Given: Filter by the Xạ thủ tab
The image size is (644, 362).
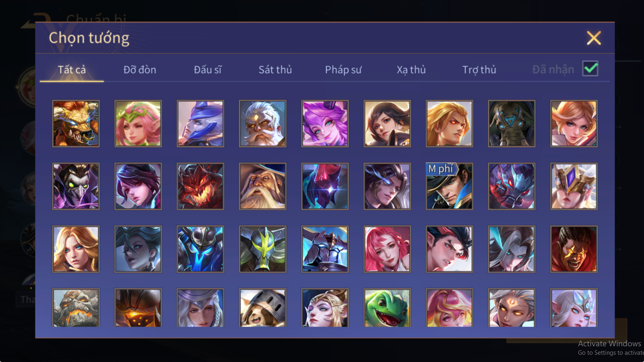Looking at the screenshot, I should (x=411, y=70).
